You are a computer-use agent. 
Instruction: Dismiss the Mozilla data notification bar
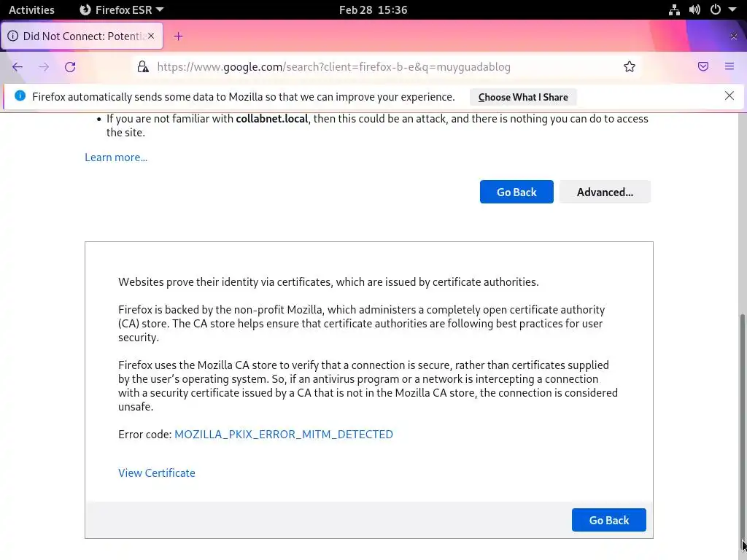[x=729, y=96]
